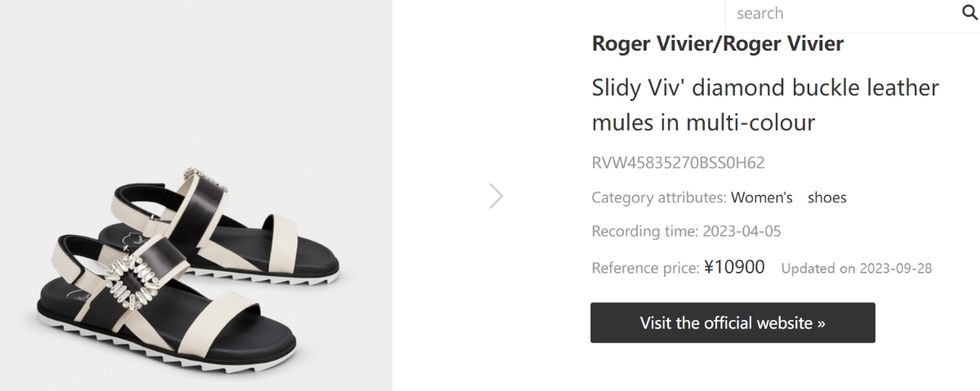Show the next product image arrow
980x391 pixels.
496,196
